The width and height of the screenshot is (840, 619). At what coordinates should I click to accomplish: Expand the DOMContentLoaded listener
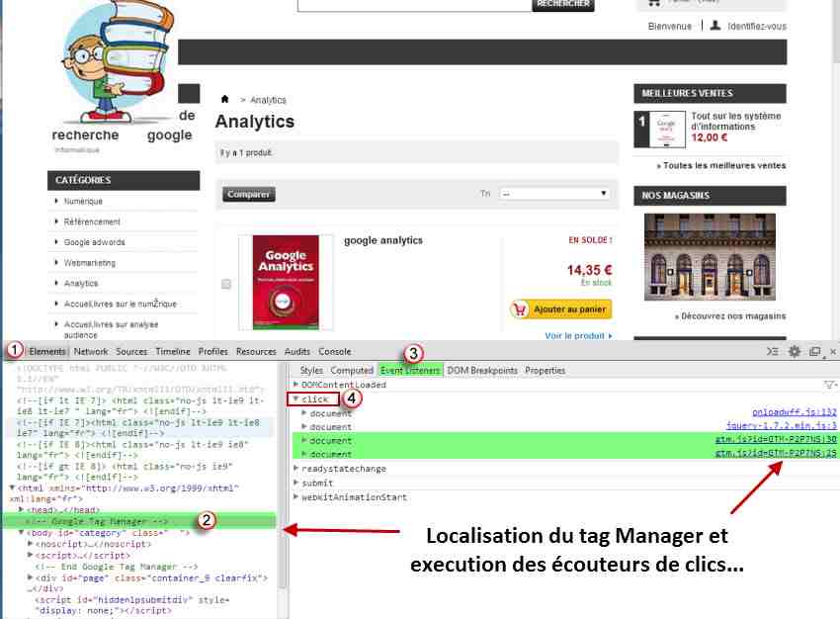pyautogui.click(x=295, y=385)
